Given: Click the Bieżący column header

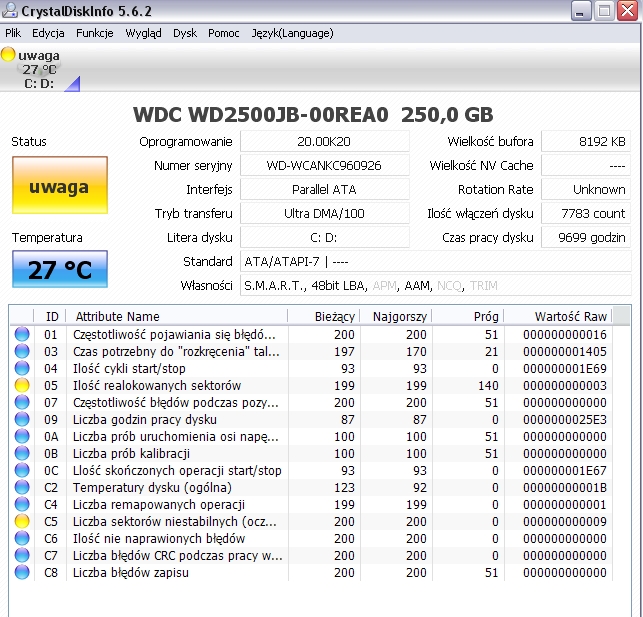Looking at the screenshot, I should 324,316.
